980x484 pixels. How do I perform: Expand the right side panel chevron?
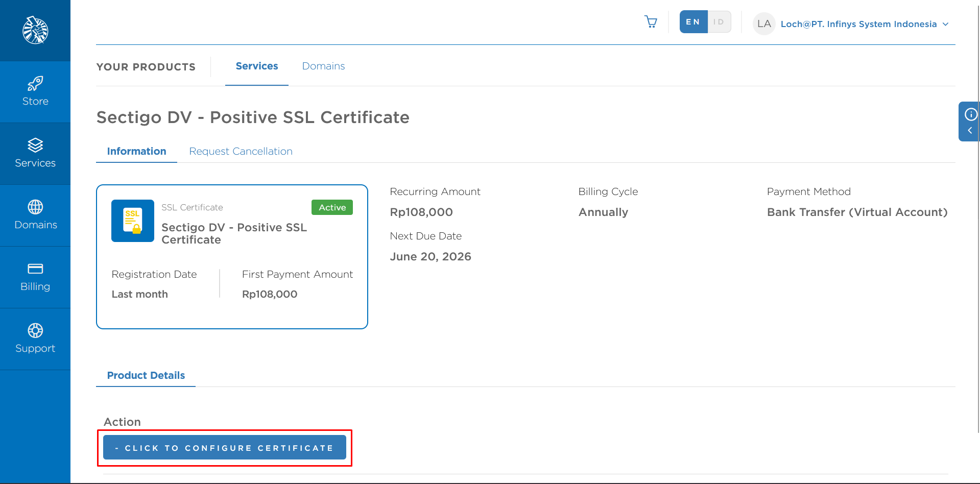970,131
